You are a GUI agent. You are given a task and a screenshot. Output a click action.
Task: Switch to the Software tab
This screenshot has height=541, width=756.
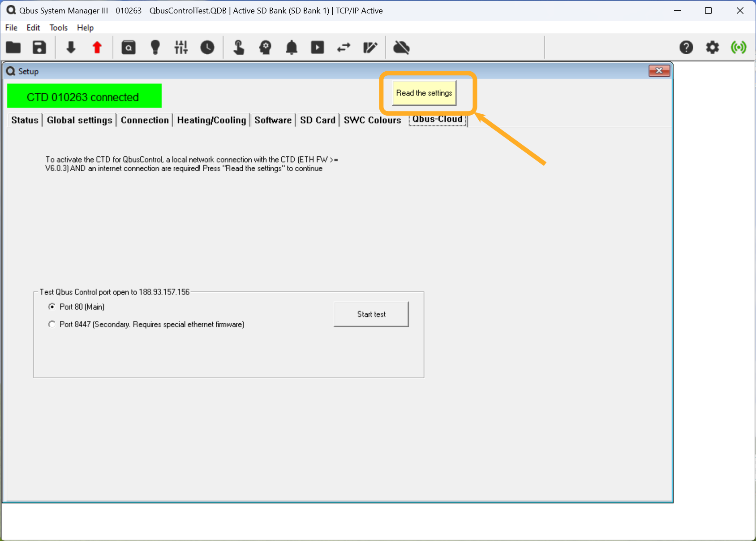[x=273, y=120]
